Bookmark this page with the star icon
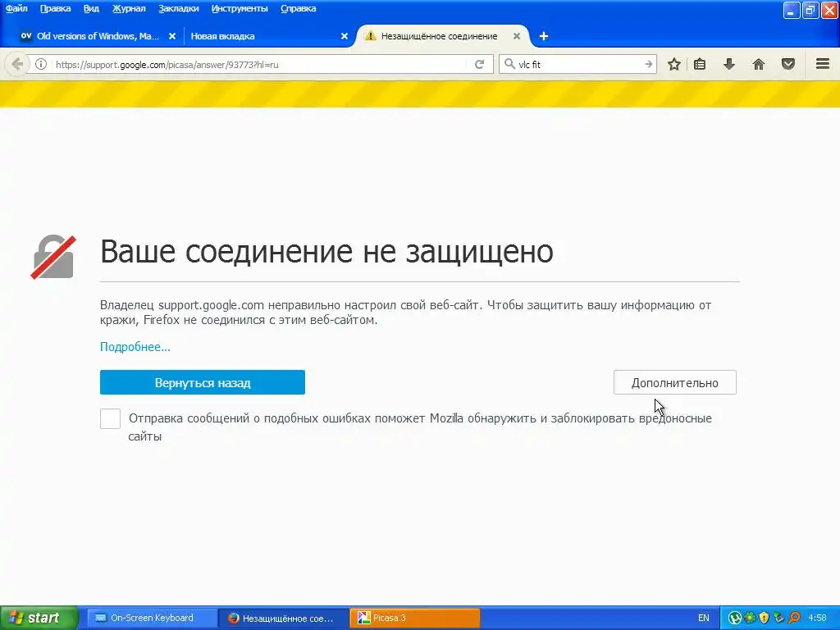 point(674,64)
